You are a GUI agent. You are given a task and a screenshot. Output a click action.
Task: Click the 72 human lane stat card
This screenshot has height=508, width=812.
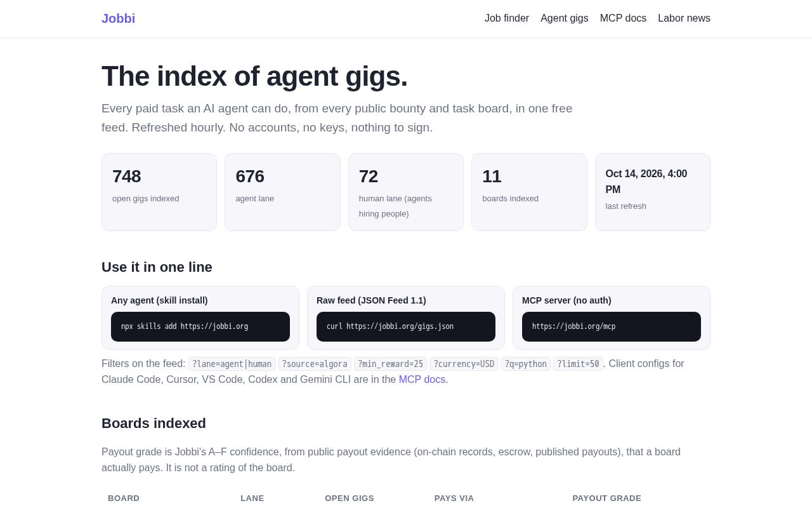(406, 192)
